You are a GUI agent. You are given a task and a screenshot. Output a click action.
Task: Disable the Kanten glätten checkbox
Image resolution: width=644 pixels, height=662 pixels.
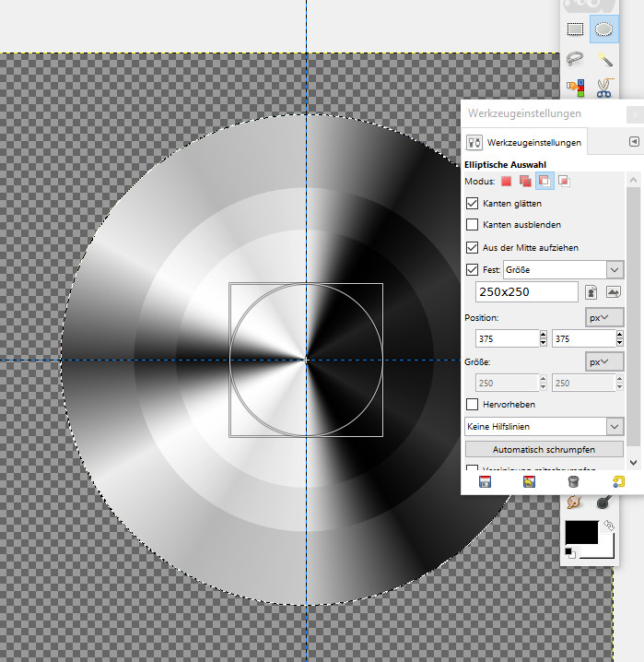coord(473,203)
